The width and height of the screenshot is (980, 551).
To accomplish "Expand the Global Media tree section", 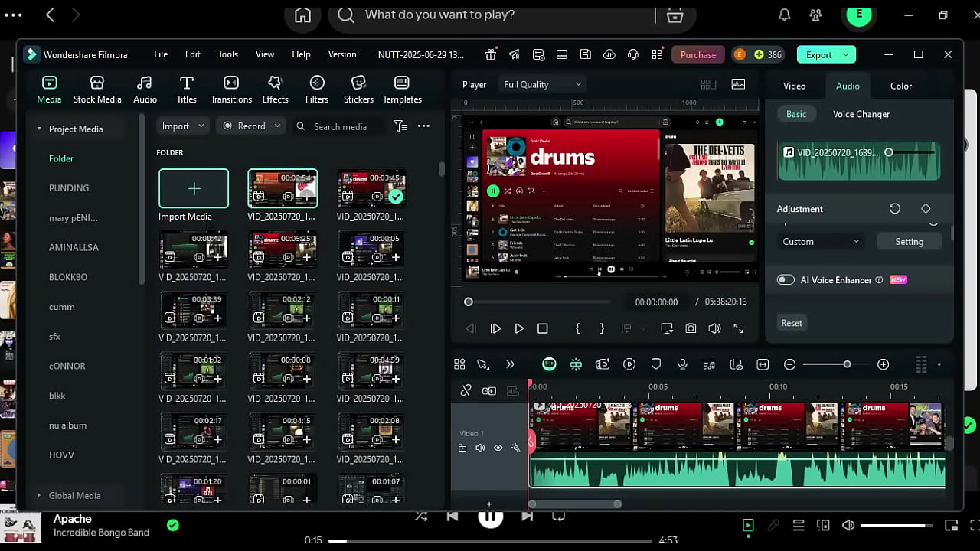I will click(x=39, y=496).
